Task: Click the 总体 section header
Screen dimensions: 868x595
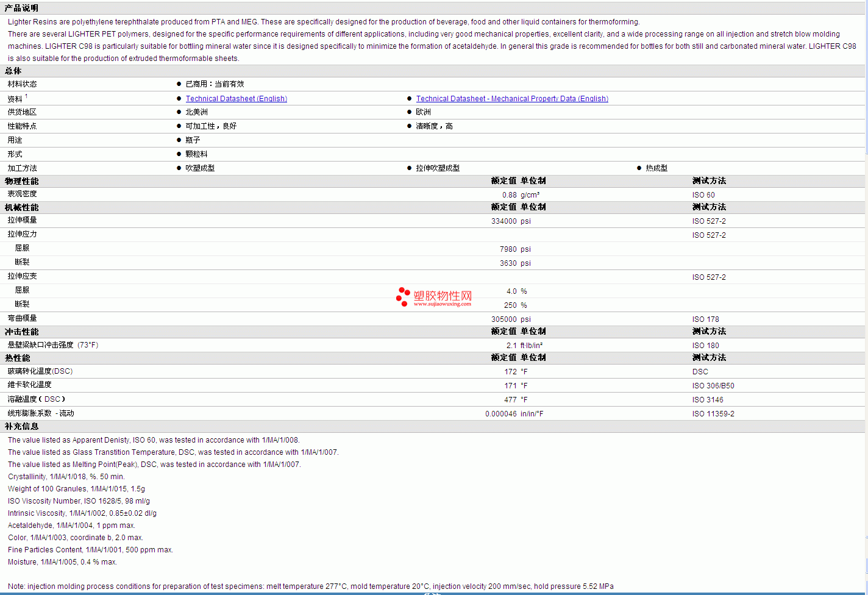Action: point(13,71)
